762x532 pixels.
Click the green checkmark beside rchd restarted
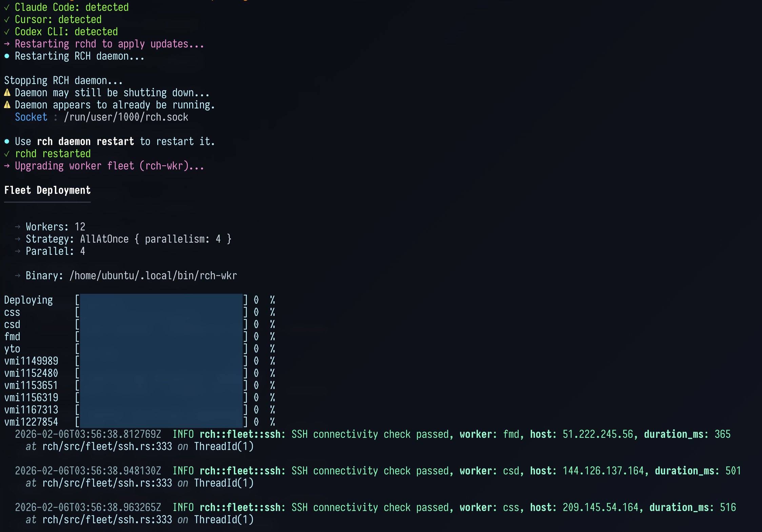pos(7,154)
